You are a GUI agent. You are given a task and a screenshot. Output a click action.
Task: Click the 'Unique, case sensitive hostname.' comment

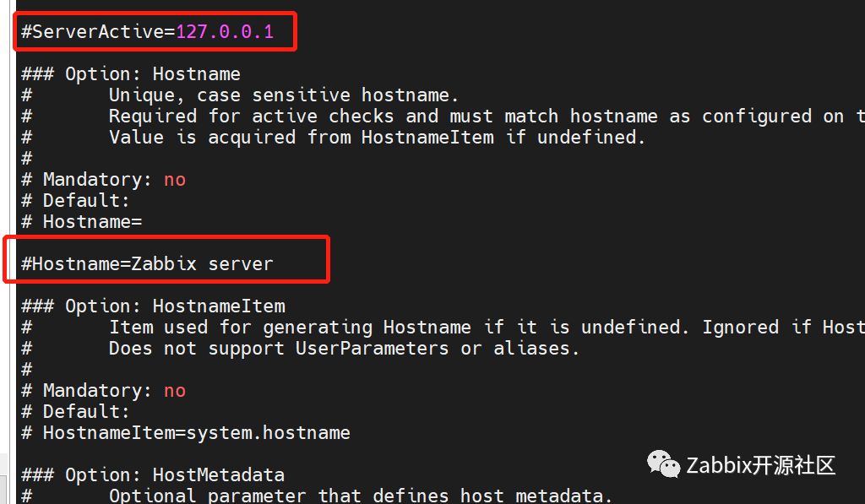pos(284,95)
